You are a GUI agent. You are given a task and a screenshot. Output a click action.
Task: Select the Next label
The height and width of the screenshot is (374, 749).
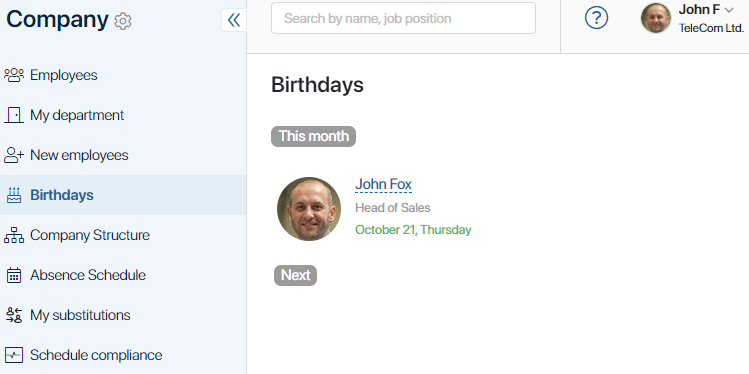pos(295,275)
